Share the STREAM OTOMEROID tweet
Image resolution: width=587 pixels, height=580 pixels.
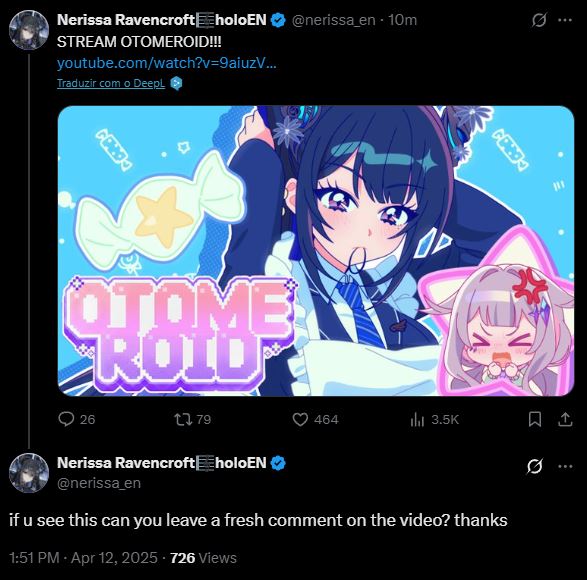(565, 419)
